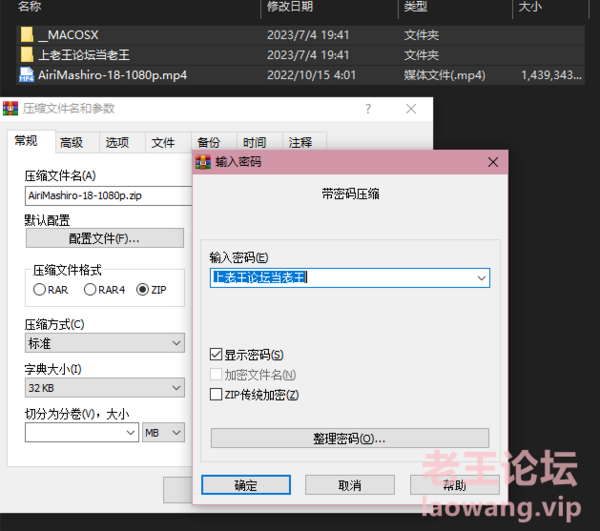
Task: Open the 字典大小 32 KB dropdown
Action: point(105,388)
